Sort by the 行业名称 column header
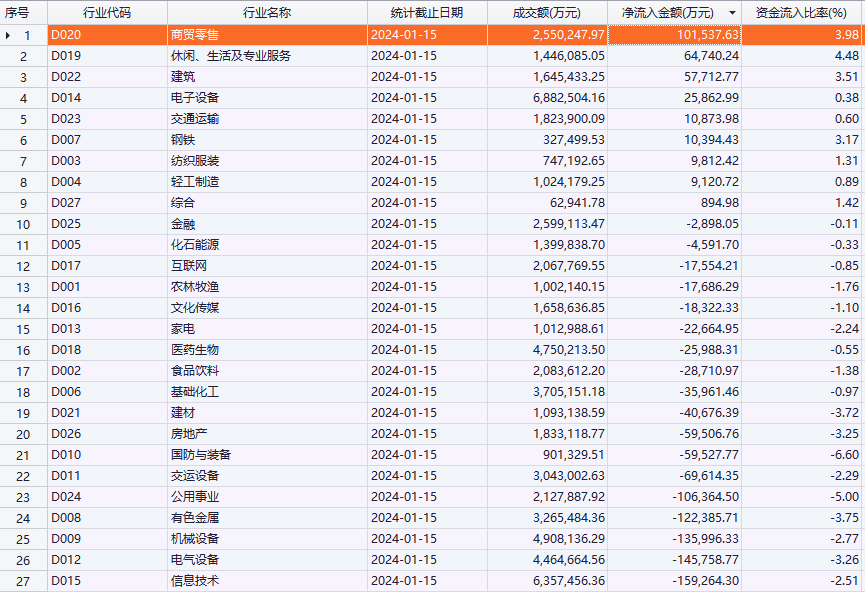The image size is (865, 594). [x=267, y=13]
